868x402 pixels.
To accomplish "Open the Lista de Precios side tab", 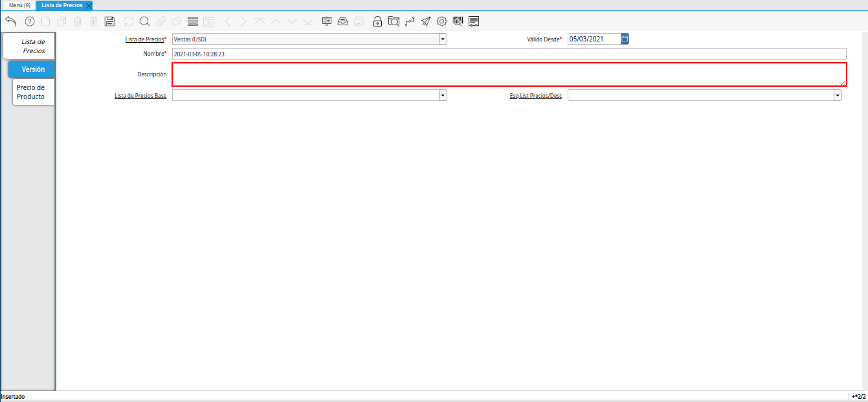I will 28,46.
